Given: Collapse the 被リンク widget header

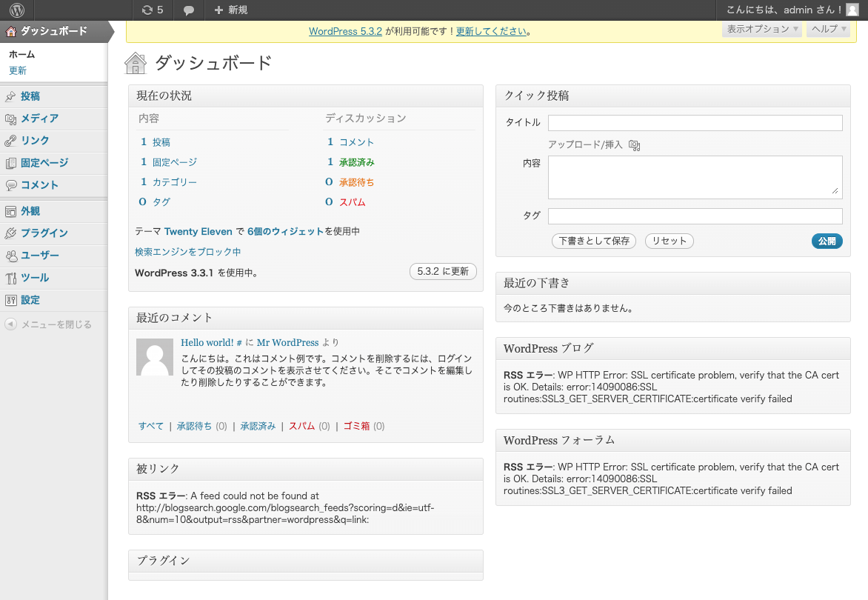Looking at the screenshot, I should click(306, 469).
